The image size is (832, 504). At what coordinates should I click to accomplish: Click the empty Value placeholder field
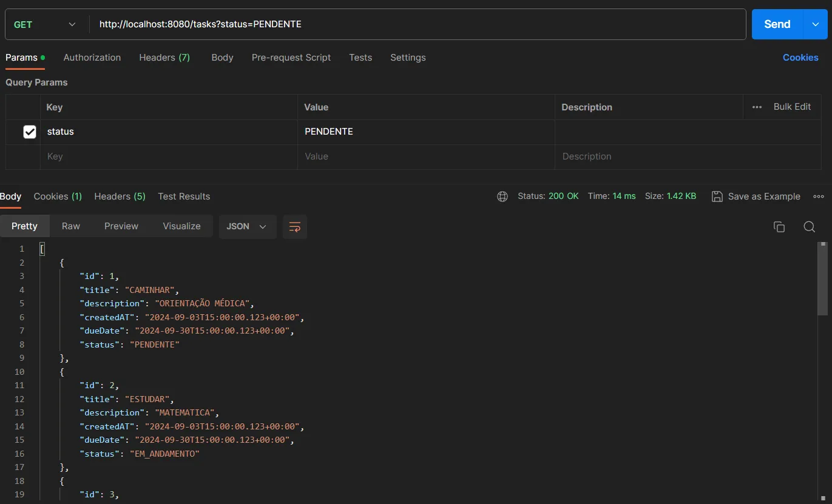[426, 156]
